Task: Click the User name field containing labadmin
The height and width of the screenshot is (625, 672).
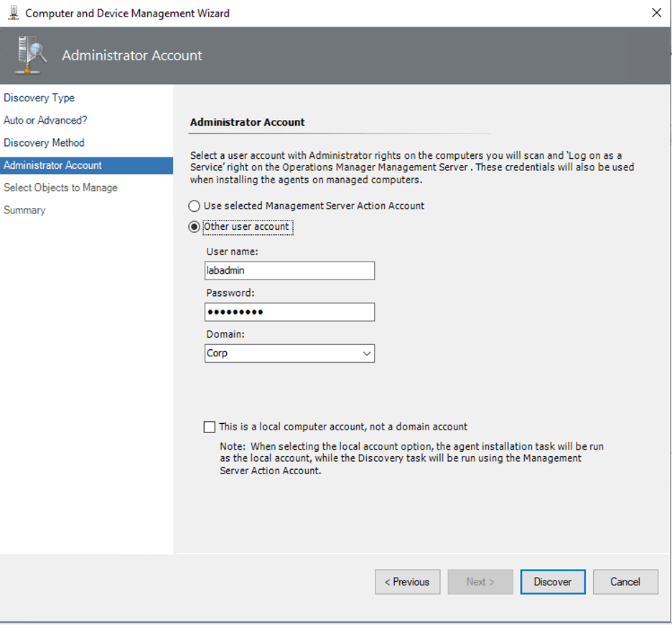Action: tap(289, 271)
